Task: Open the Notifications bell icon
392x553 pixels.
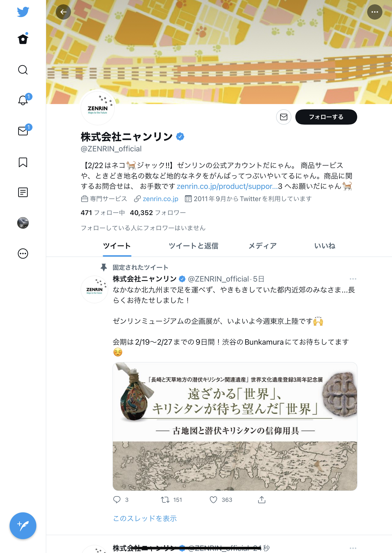Action: pyautogui.click(x=23, y=100)
